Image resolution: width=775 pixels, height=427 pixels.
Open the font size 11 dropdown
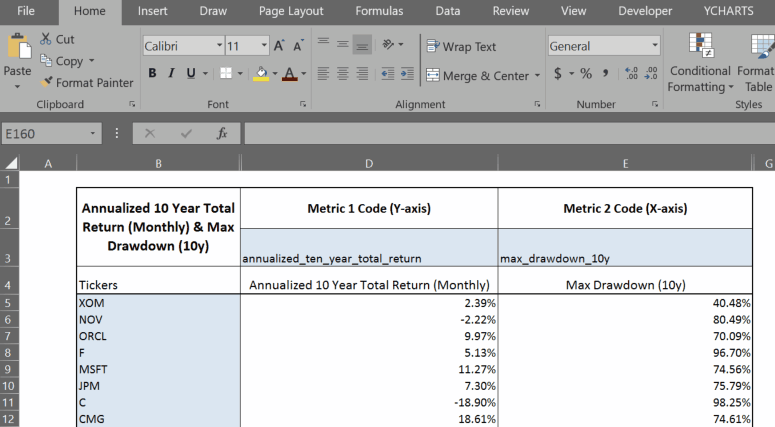click(x=264, y=45)
